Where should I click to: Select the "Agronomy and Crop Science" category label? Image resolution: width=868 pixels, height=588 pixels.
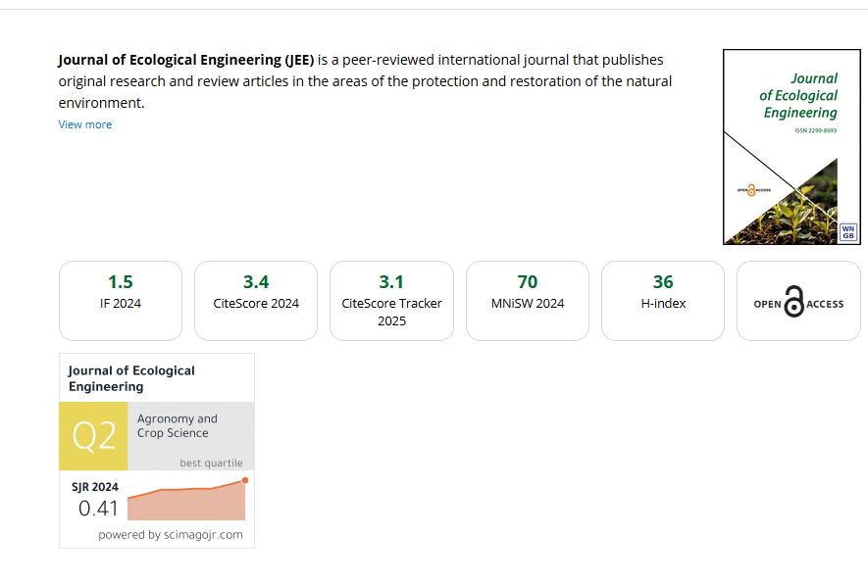click(178, 425)
